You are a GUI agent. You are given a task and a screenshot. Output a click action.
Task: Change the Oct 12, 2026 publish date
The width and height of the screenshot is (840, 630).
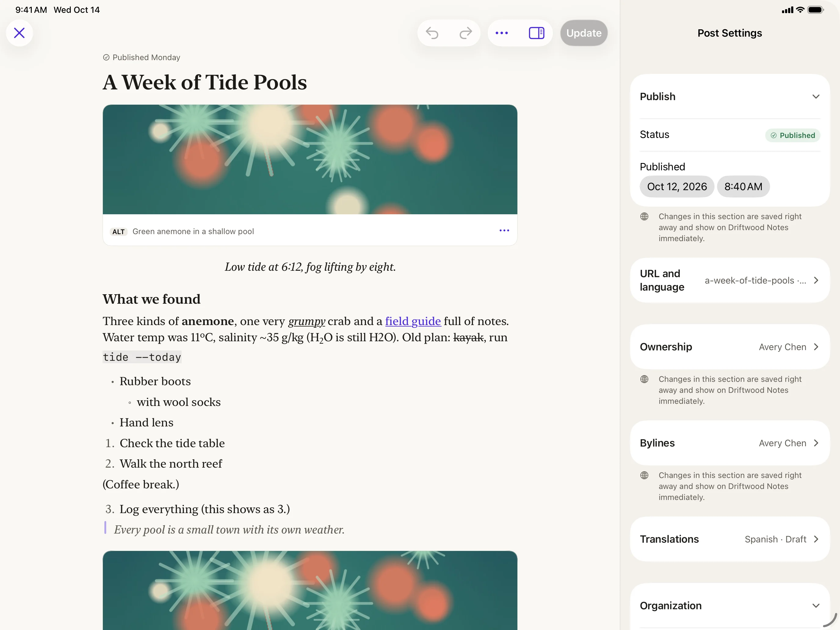click(677, 186)
